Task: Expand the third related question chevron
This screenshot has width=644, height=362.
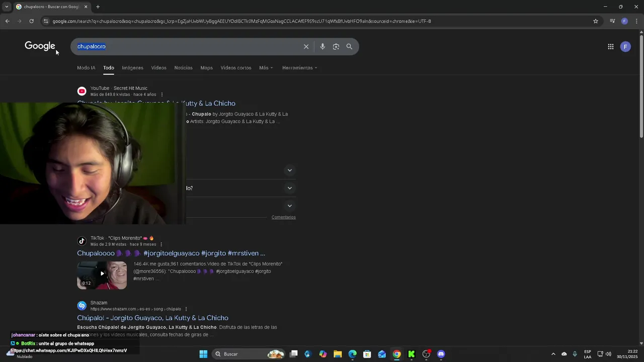Action: click(x=289, y=206)
